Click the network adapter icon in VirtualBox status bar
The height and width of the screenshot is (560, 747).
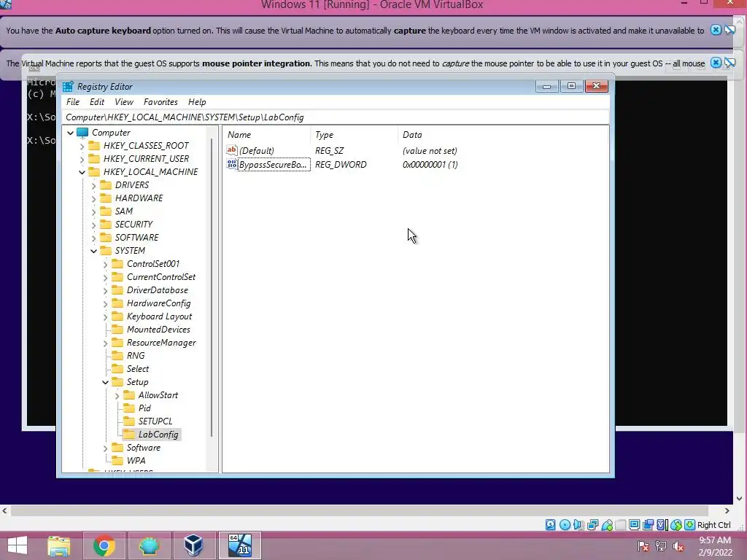click(592, 525)
